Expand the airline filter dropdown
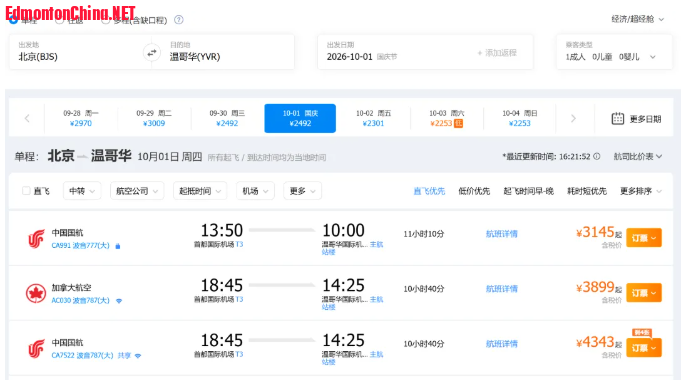The image size is (687, 386). pyautogui.click(x=137, y=191)
